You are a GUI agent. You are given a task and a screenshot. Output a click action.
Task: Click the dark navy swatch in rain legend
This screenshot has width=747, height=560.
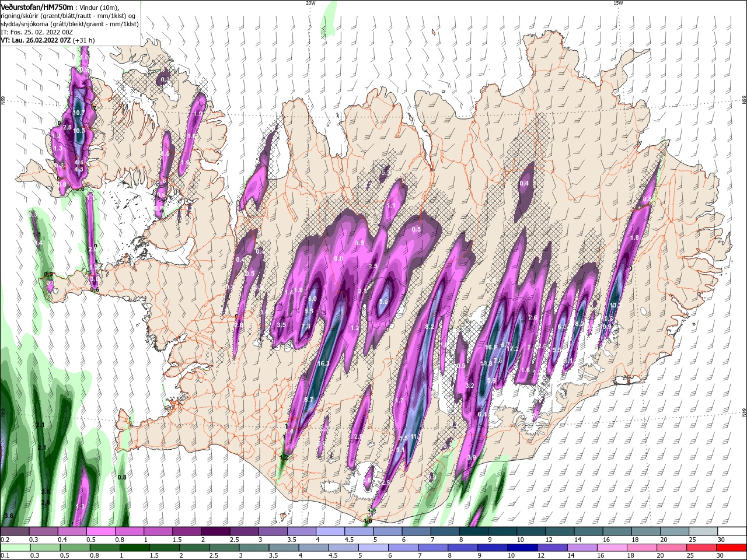tap(521, 548)
